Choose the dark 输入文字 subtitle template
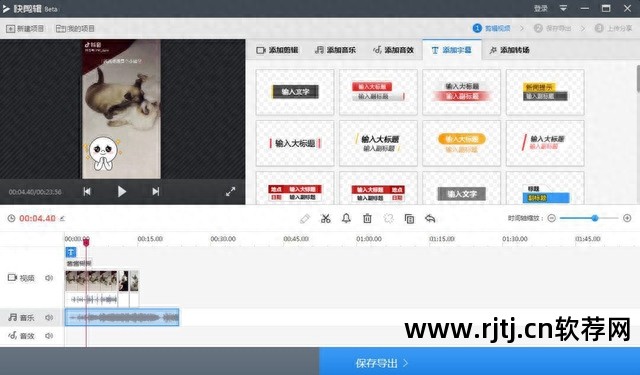Image resolution: width=640 pixels, height=375 pixels. click(x=295, y=92)
